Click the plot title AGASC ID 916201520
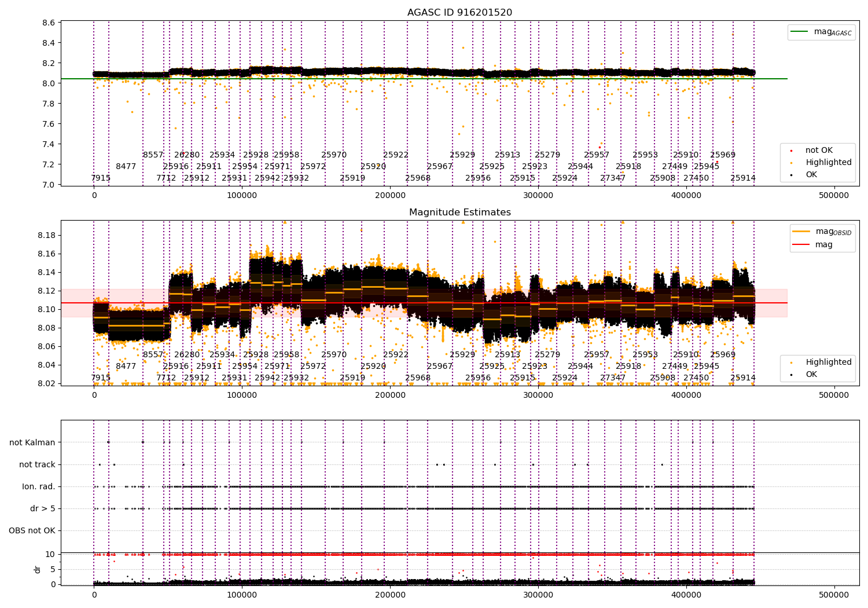The image size is (868, 608). [x=459, y=13]
